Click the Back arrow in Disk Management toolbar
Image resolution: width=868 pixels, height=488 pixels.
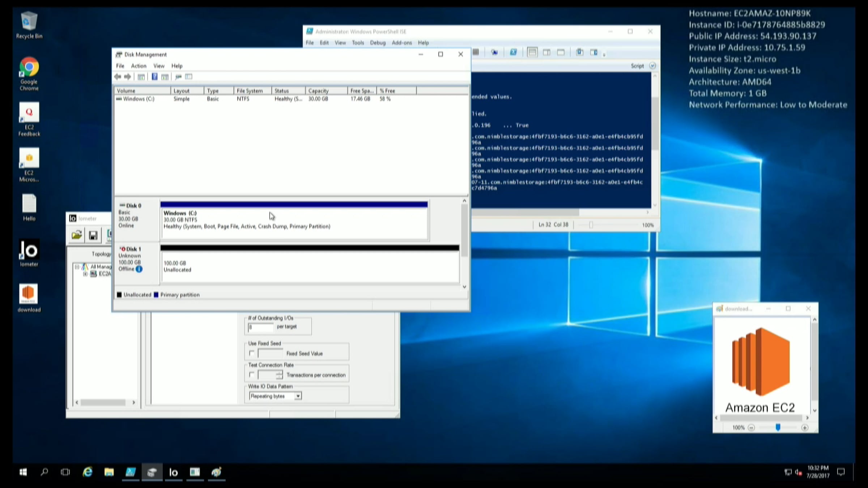pos(118,77)
